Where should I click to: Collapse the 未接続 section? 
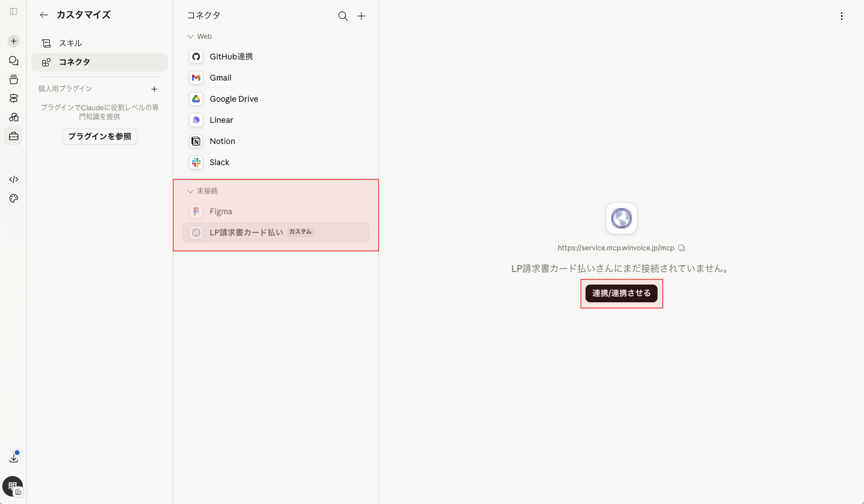pos(190,191)
